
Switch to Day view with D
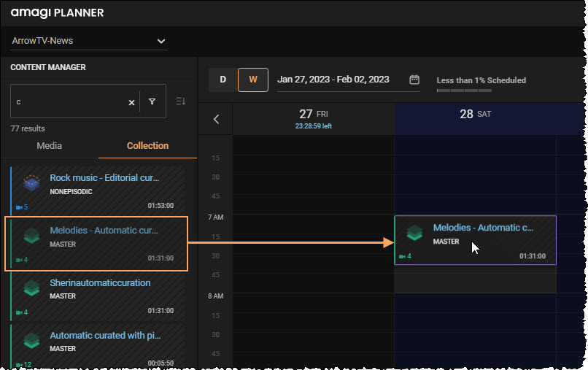(x=223, y=80)
